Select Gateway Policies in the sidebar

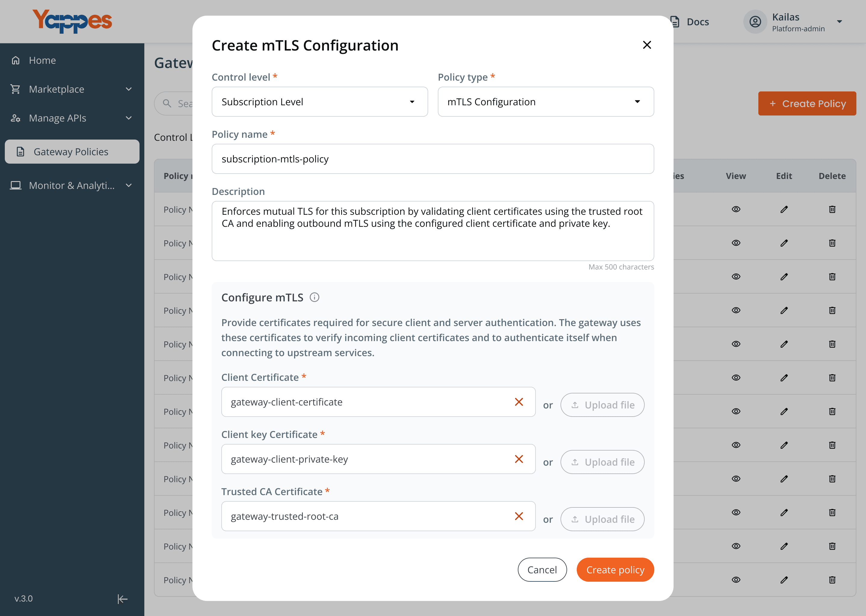point(72,152)
